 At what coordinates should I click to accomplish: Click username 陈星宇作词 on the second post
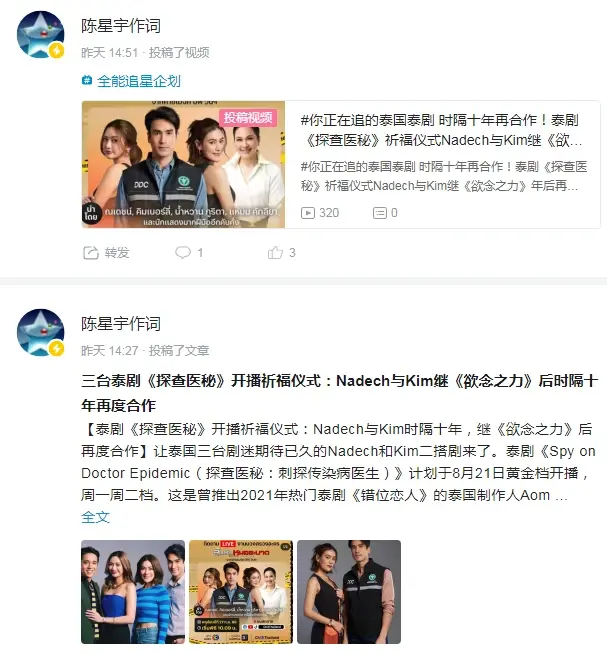point(121,324)
